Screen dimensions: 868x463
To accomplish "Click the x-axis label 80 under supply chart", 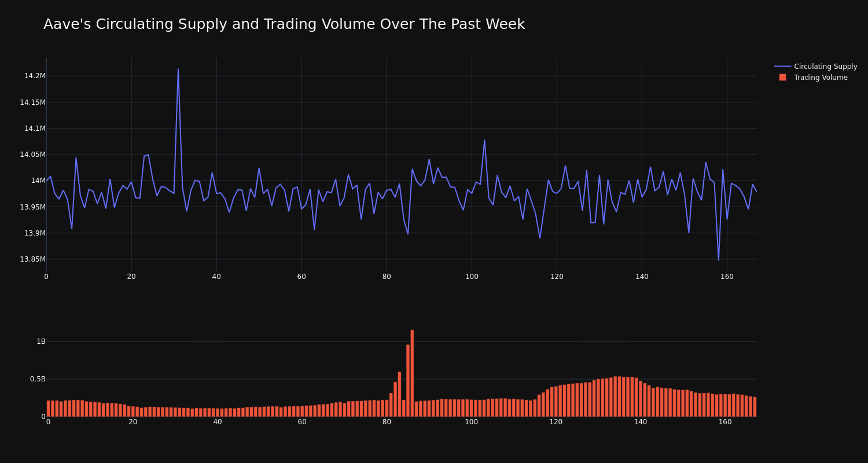I will pyautogui.click(x=387, y=277).
